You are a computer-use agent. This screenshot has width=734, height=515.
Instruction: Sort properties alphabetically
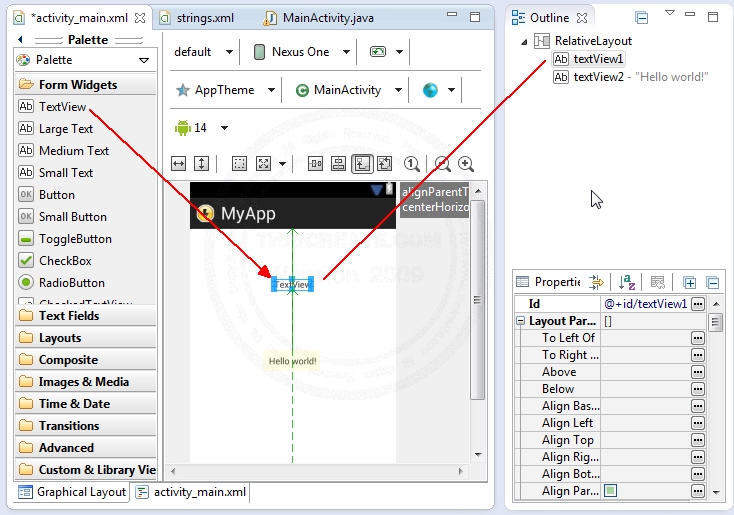[626, 282]
